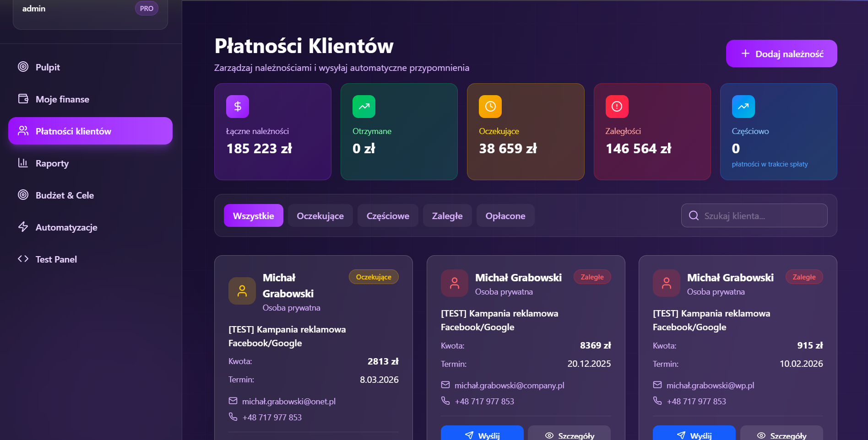Select the Zaległe filter tab
868x440 pixels.
[447, 216]
